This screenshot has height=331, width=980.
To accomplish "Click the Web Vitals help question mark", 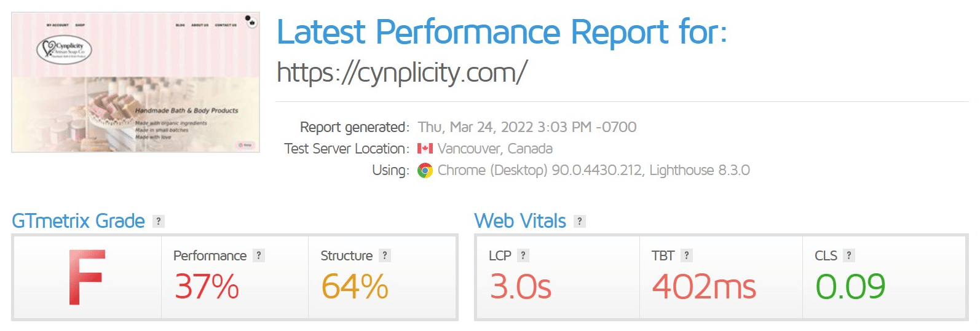I will click(x=580, y=222).
